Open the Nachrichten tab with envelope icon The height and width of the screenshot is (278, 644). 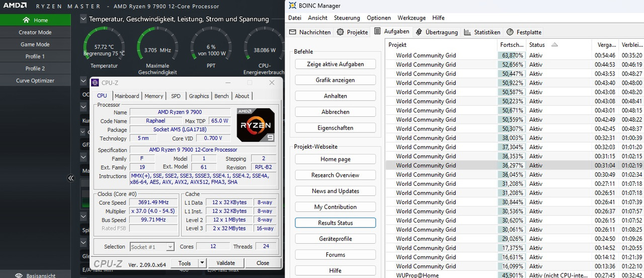310,32
